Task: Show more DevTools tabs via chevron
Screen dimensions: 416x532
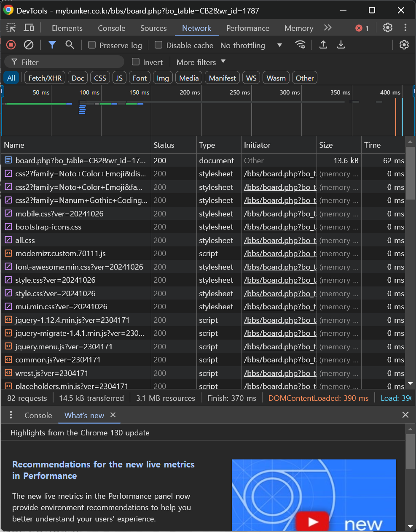Action: (328, 28)
